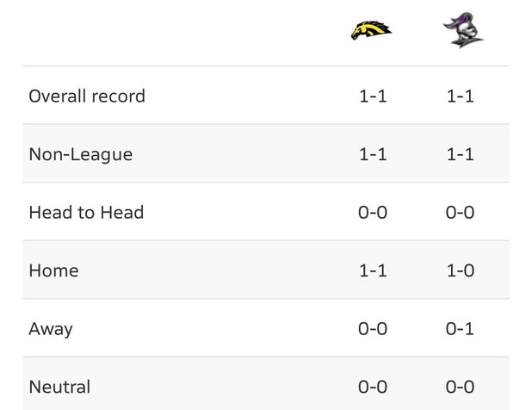The width and height of the screenshot is (532, 410).
Task: Select the Head to Head label
Action: 86,213
